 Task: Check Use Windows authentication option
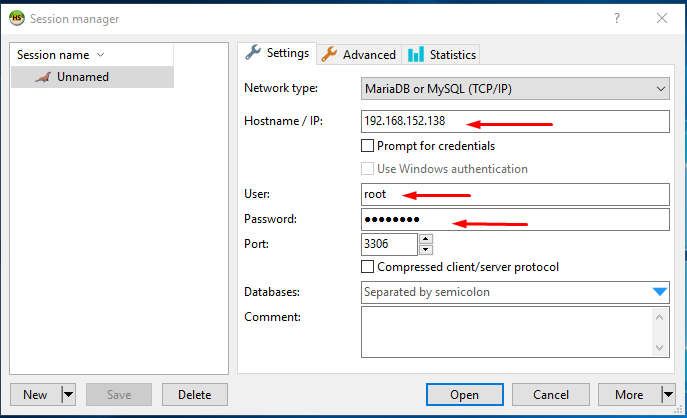coord(367,169)
